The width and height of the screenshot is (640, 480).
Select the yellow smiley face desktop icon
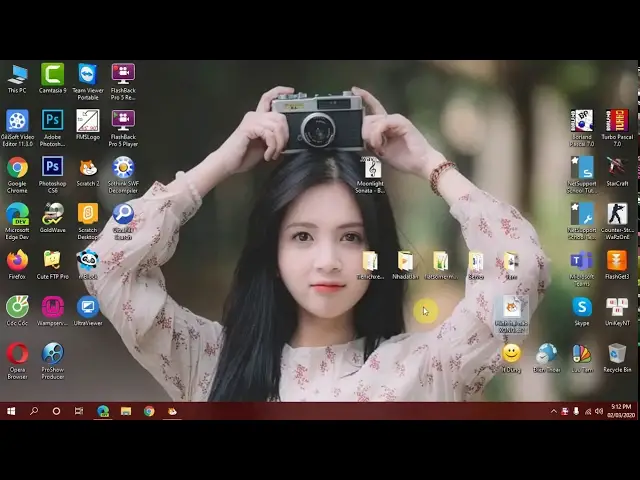pos(511,358)
